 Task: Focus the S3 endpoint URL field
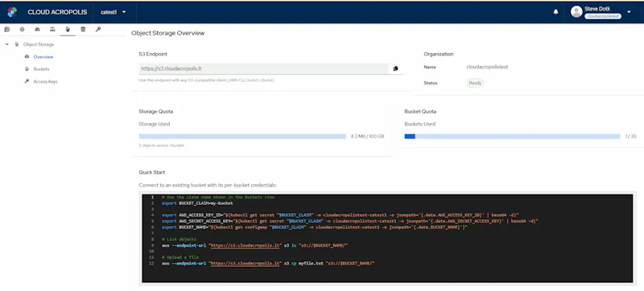[264, 68]
